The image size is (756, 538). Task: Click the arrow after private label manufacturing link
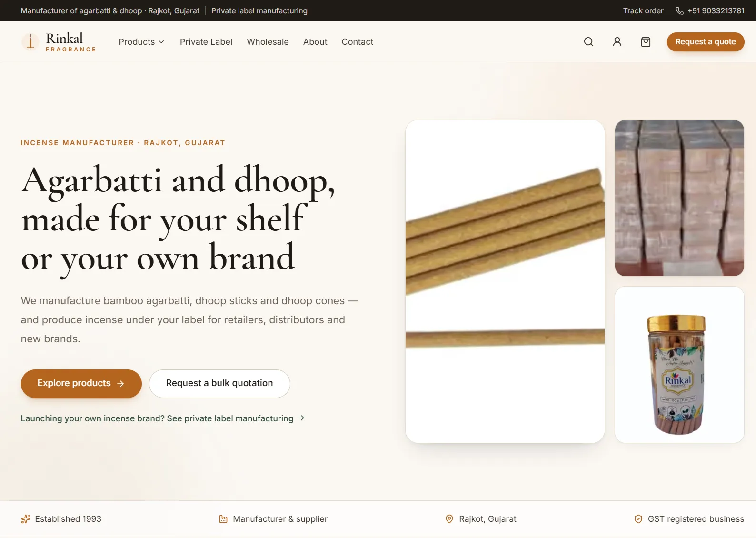(301, 418)
